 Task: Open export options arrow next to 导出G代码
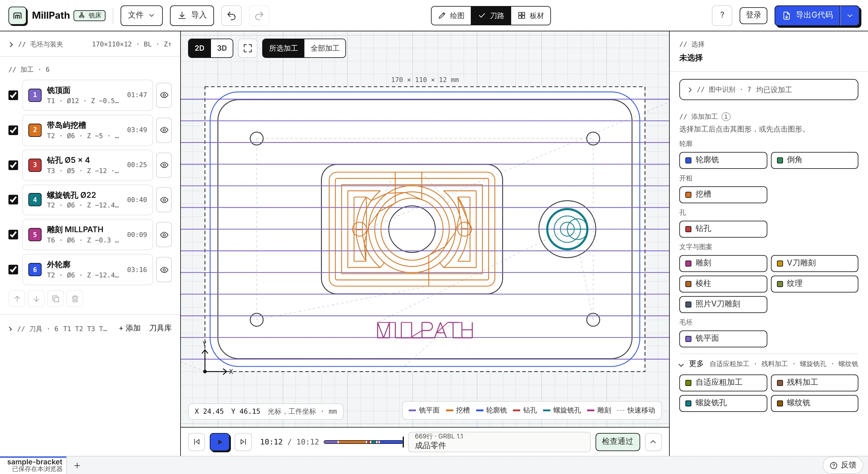850,15
